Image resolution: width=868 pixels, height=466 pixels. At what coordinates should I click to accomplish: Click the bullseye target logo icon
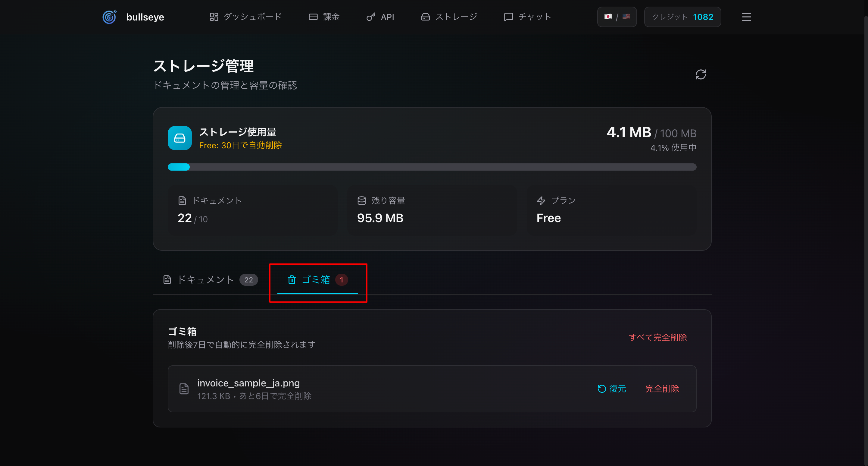click(x=110, y=17)
